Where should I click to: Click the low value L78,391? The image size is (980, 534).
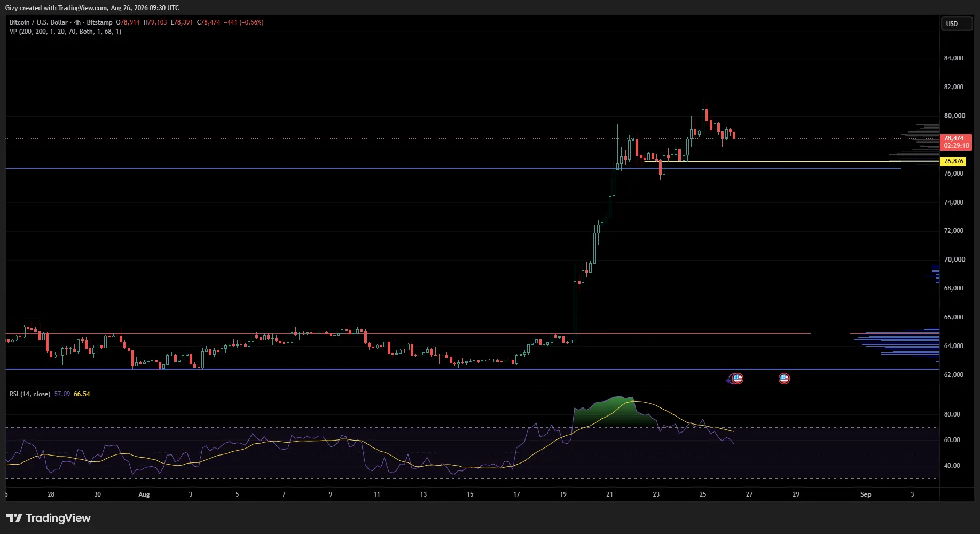(x=182, y=22)
